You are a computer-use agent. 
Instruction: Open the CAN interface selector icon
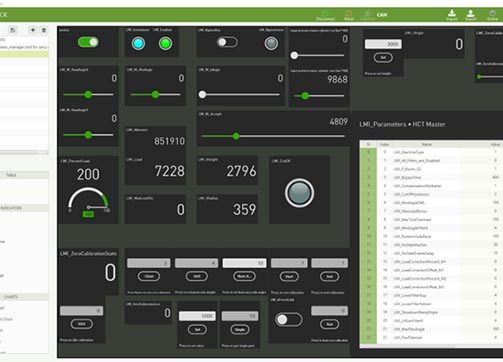(368, 15)
